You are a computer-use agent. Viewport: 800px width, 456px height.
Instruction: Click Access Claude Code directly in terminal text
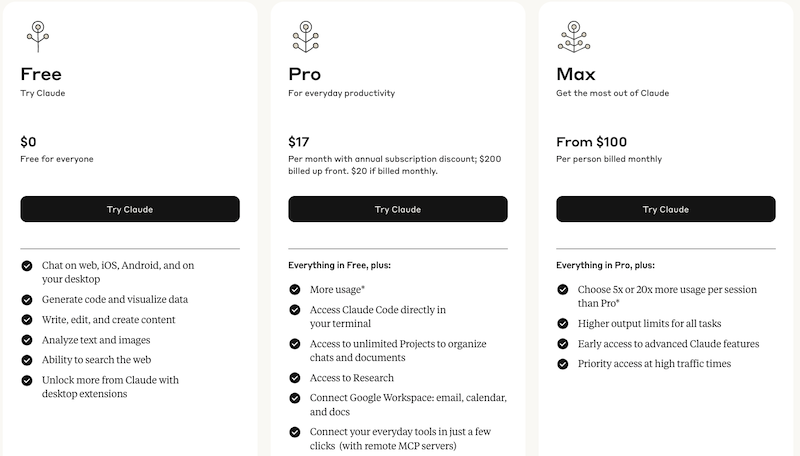(378, 317)
